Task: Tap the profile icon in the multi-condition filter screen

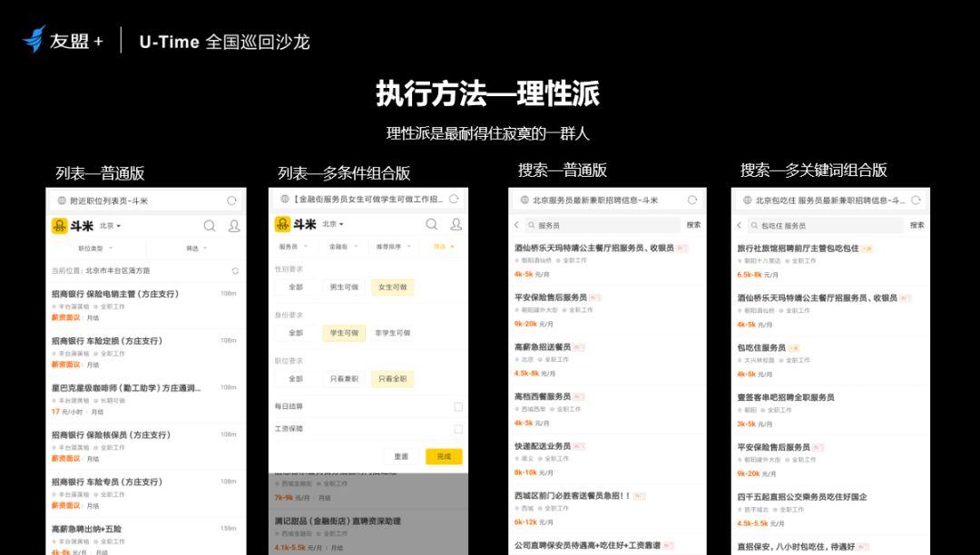Action: [456, 224]
